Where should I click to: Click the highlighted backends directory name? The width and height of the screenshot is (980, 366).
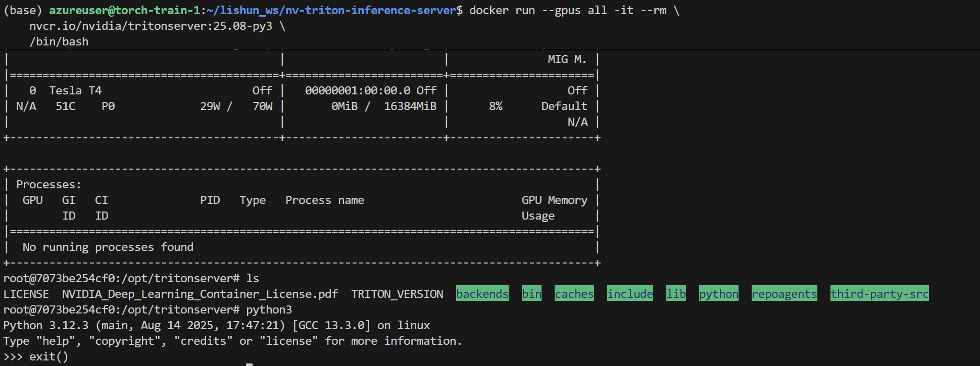pyautogui.click(x=482, y=294)
